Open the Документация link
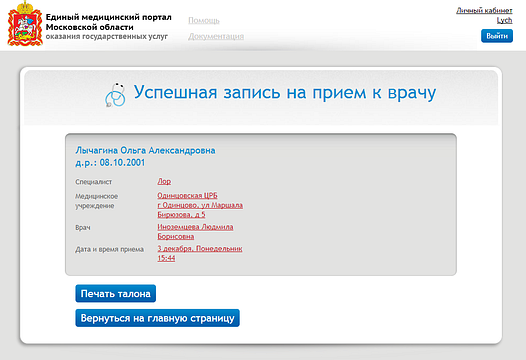526x360 pixels. [x=216, y=36]
